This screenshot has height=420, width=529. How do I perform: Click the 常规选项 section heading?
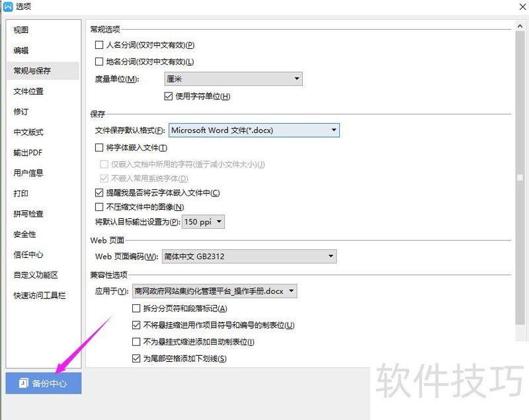(x=105, y=29)
